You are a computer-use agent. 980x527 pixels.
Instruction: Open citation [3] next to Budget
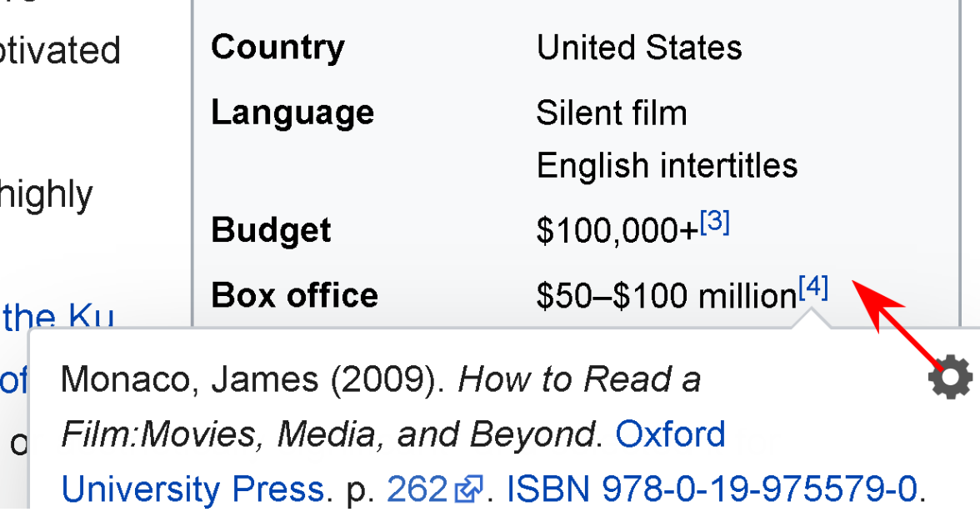click(715, 223)
